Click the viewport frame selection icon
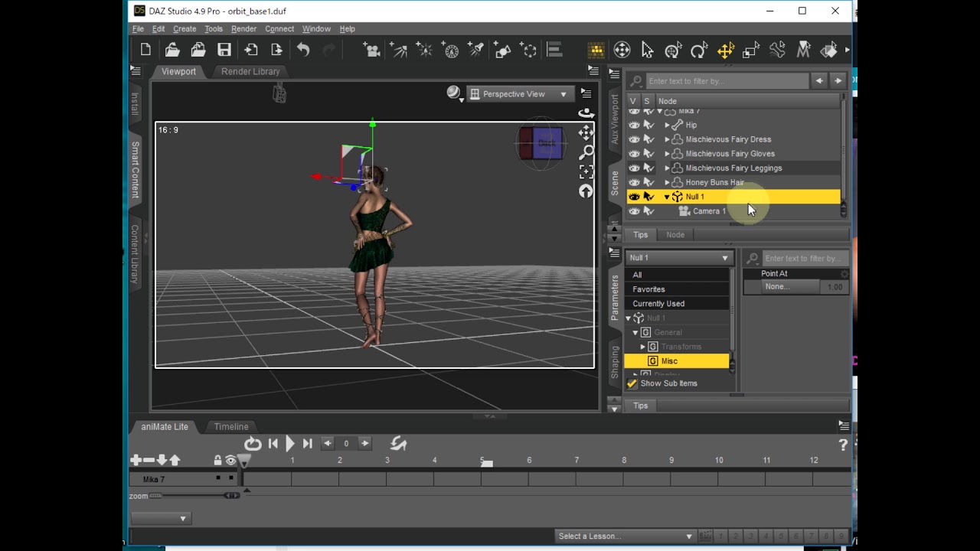Screen dimensions: 980x551 [586, 171]
